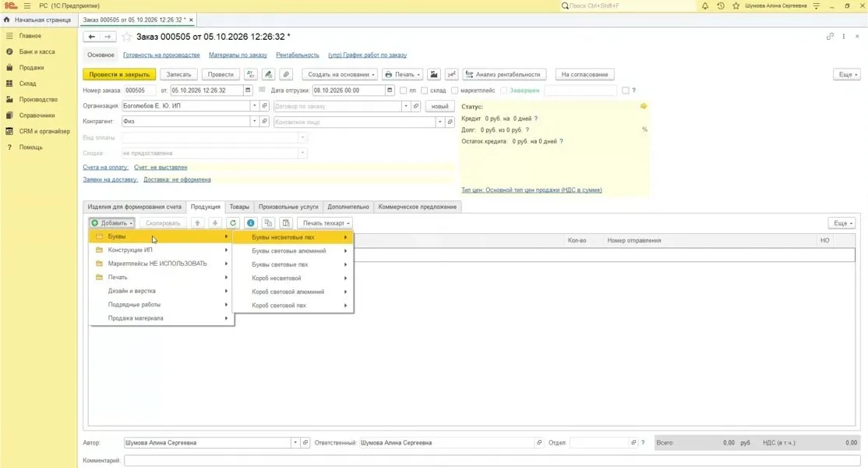This screenshot has width=868, height=468.
Task: Open the notifications bell
Action: (704, 6)
